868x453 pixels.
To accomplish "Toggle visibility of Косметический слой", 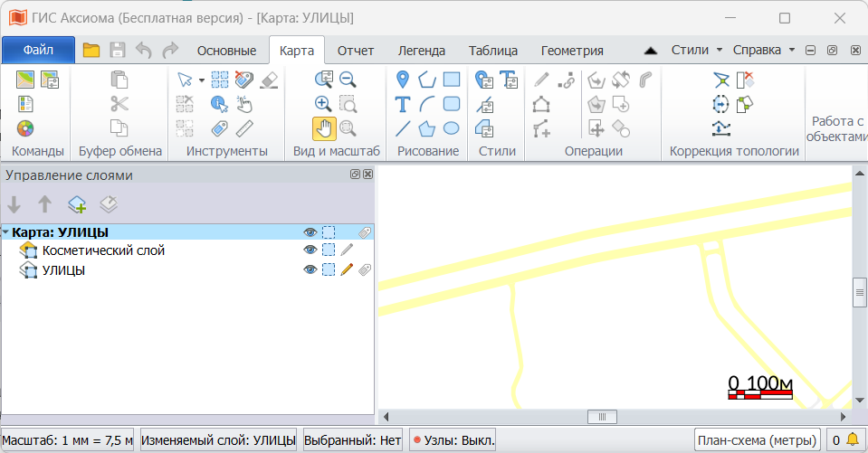I will pos(310,250).
